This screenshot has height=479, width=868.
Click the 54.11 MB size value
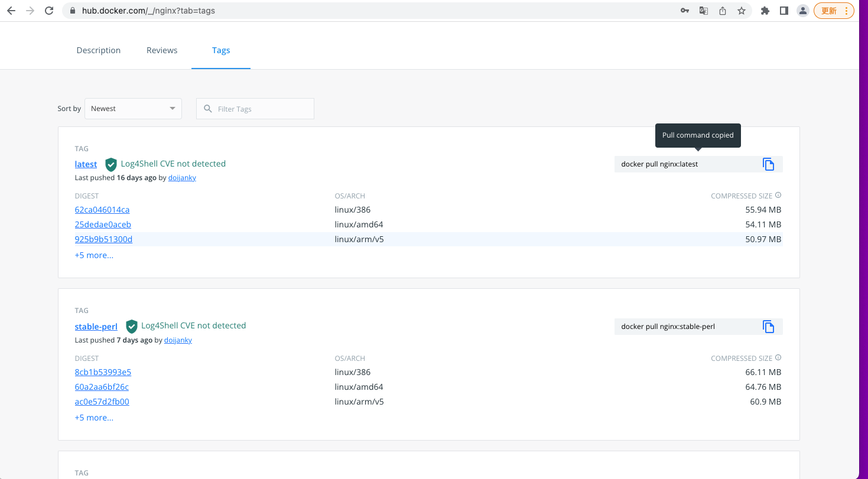[x=763, y=224]
